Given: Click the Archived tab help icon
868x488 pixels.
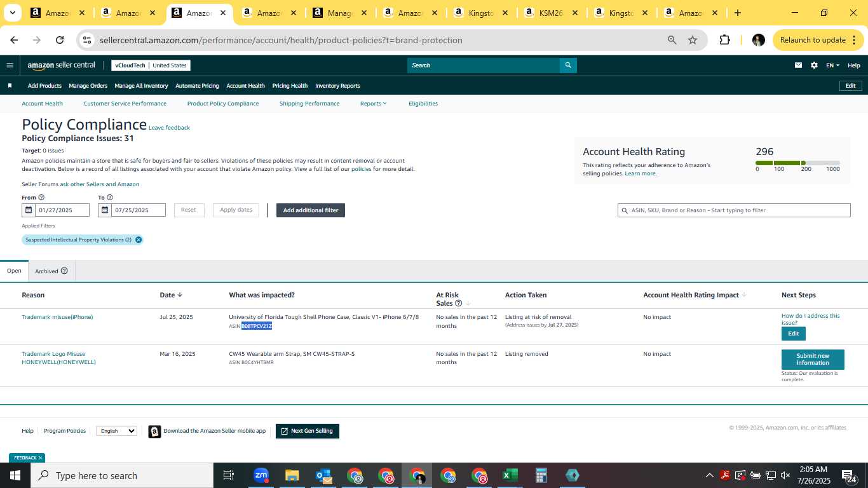Looking at the screenshot, I should (64, 271).
